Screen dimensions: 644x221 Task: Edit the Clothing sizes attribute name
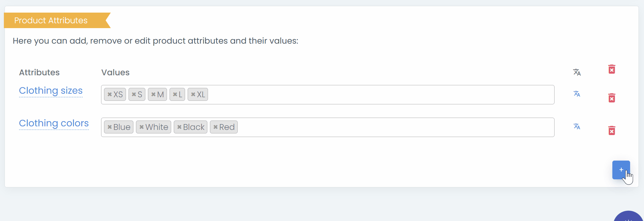click(x=51, y=91)
